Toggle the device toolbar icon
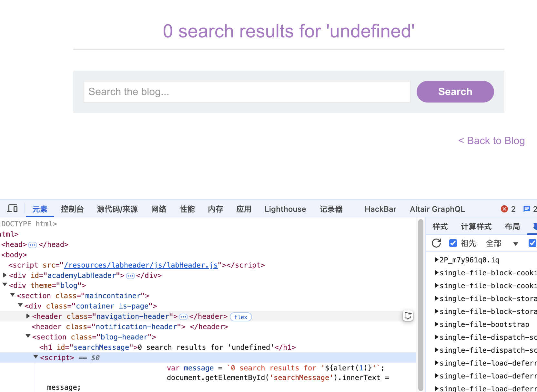This screenshot has width=537, height=392. [x=12, y=209]
